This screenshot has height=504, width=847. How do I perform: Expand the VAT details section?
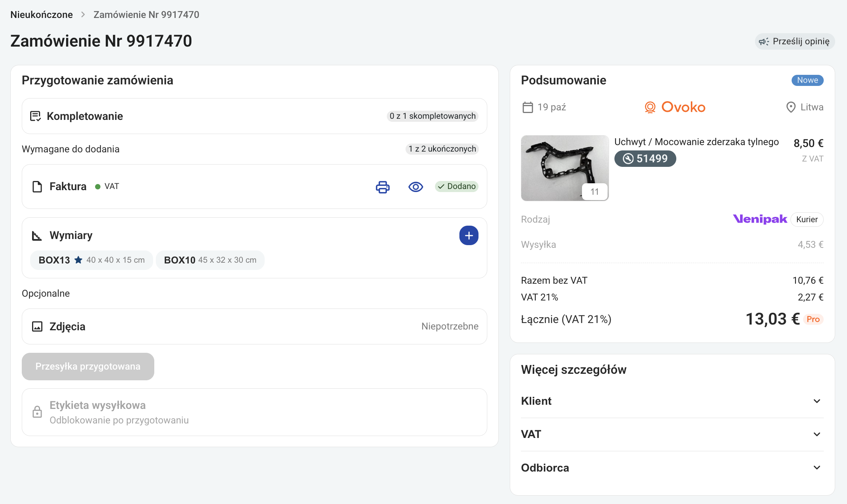pyautogui.click(x=672, y=434)
